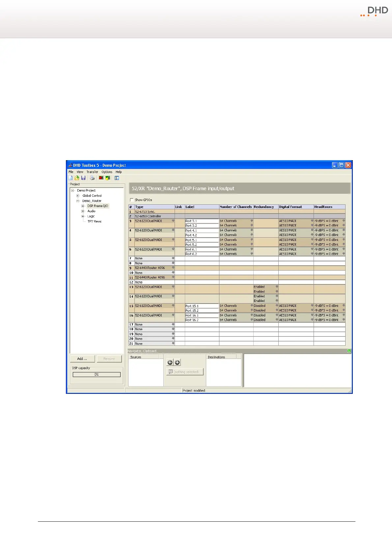Select Audio item in project tree
The image size is (392, 555).
pyautogui.click(x=91, y=211)
